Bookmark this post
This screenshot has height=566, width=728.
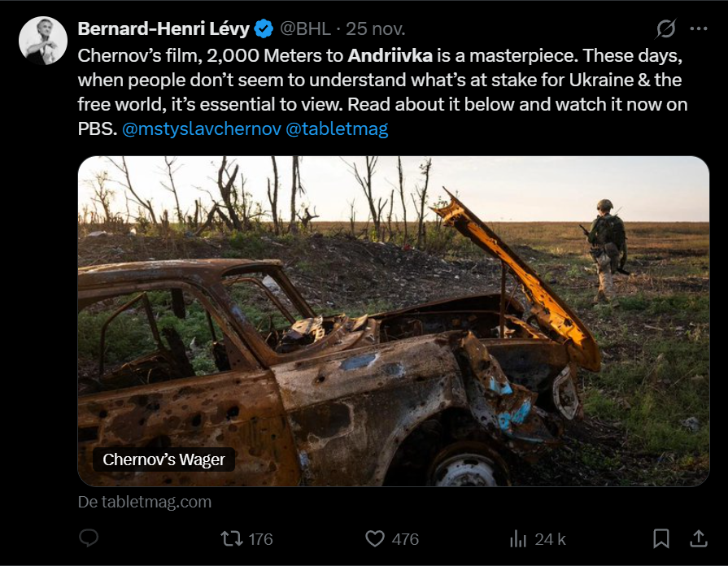(661, 538)
